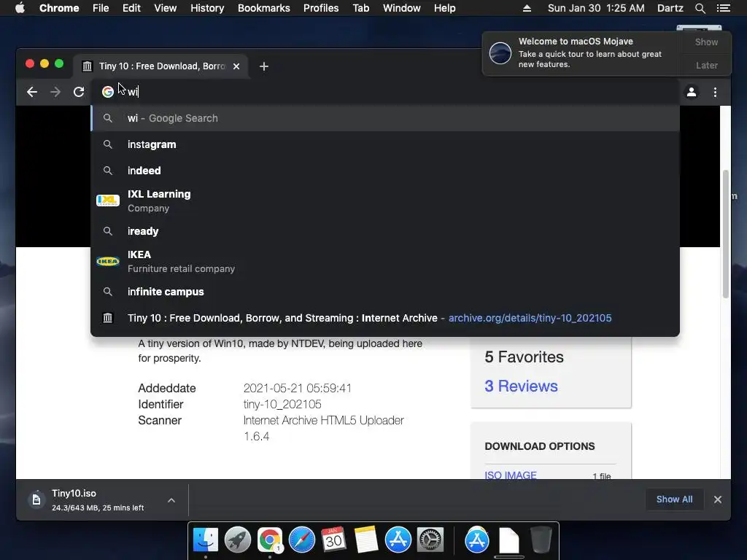The height and width of the screenshot is (560, 747).
Task: Click the eject icon in menu bar
Action: point(527,8)
